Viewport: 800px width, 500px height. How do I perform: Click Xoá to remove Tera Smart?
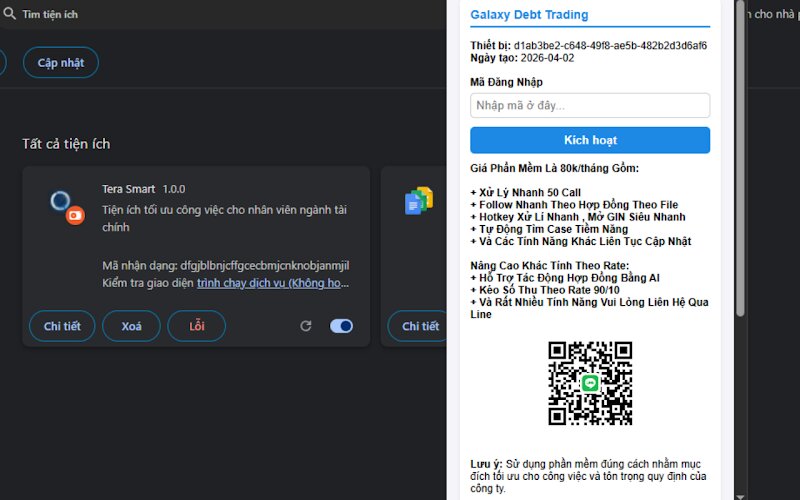click(131, 326)
